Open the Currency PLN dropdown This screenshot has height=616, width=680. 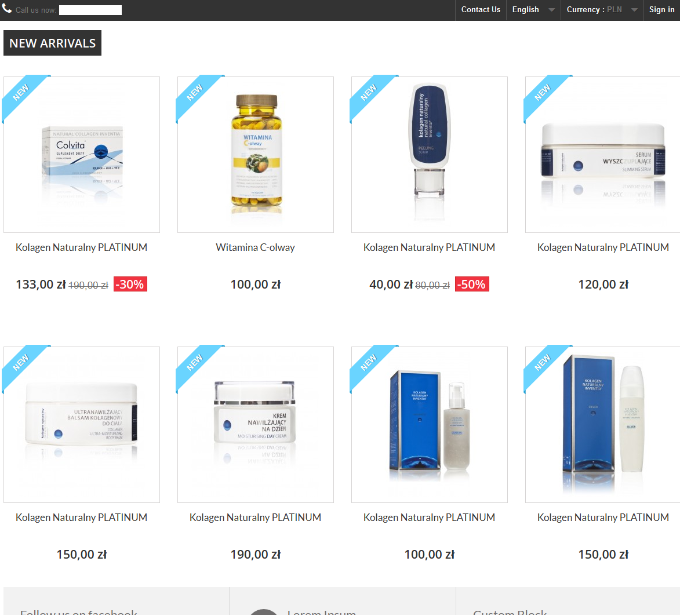pyautogui.click(x=602, y=10)
